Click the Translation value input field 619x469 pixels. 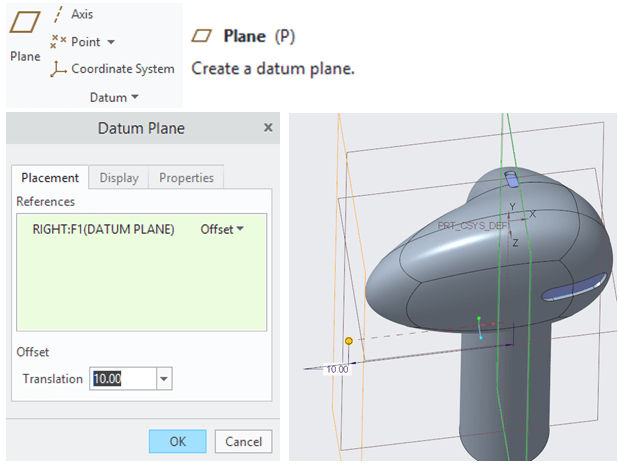click(122, 379)
